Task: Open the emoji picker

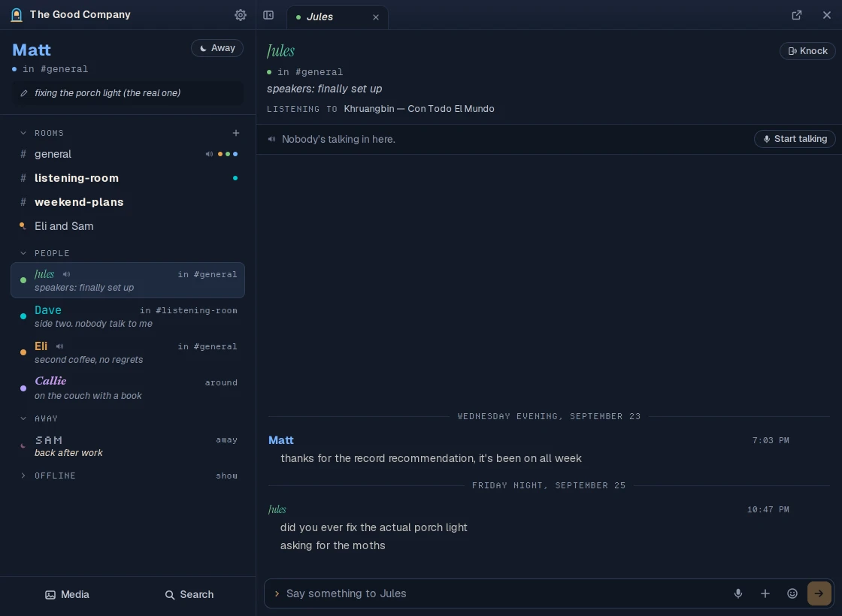Action: 792,593
